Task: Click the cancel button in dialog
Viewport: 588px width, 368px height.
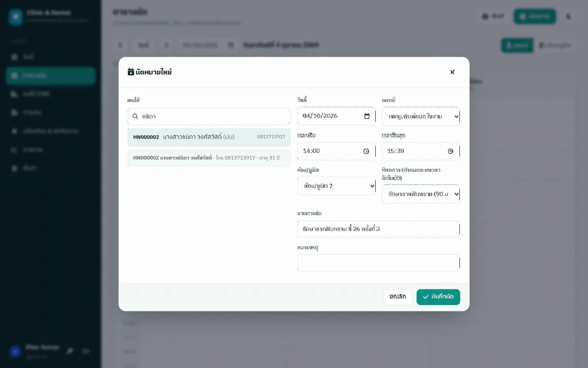Action: coord(398,297)
